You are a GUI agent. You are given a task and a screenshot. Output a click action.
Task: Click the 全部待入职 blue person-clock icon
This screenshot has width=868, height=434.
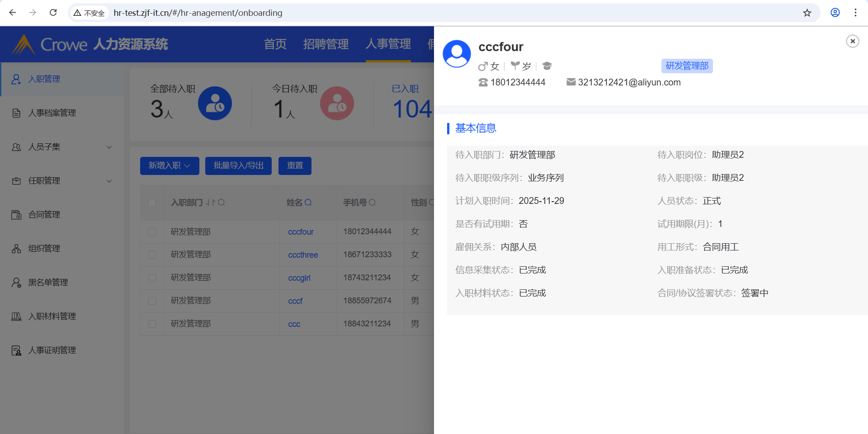215,104
